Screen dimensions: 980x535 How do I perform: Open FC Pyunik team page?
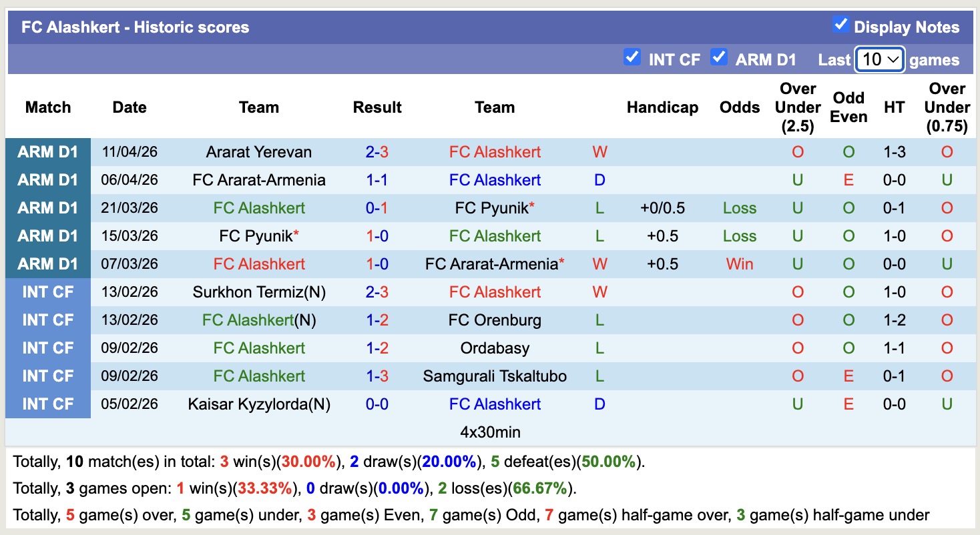493,207
